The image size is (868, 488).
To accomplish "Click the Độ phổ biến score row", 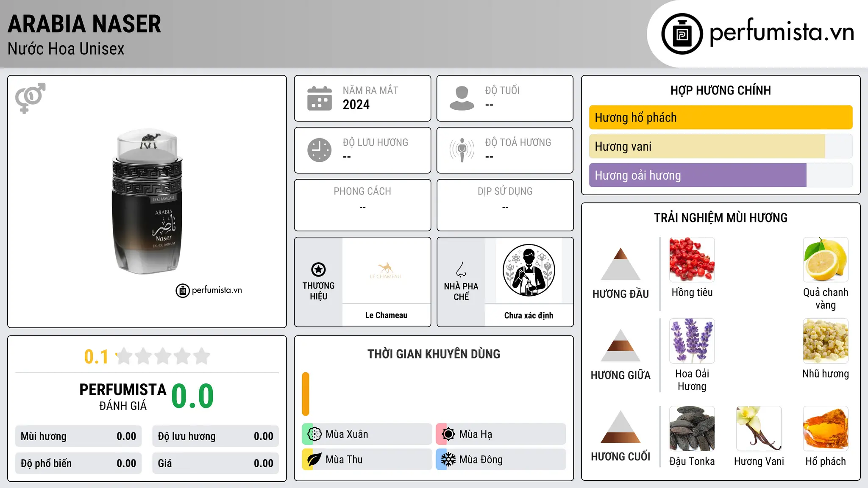I will [78, 463].
